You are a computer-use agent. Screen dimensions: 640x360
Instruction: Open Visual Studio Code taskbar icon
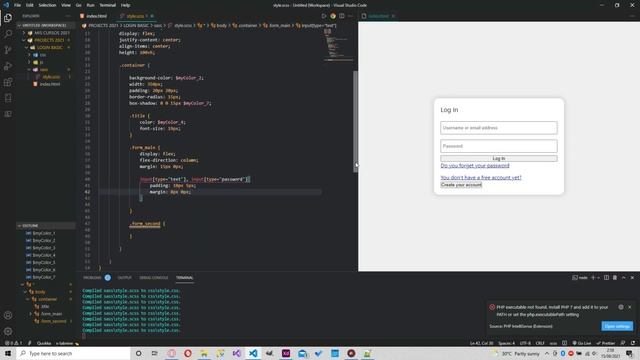click(253, 353)
